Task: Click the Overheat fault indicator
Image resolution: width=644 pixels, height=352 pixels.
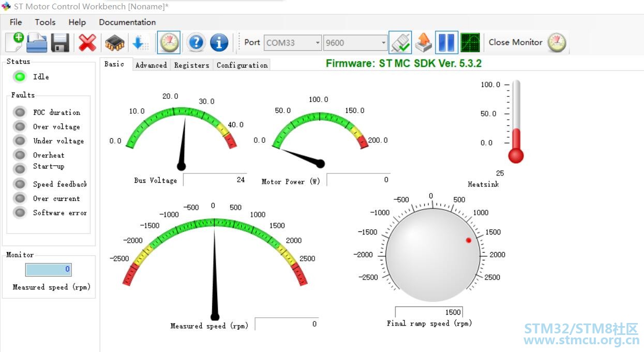Action: pos(20,155)
